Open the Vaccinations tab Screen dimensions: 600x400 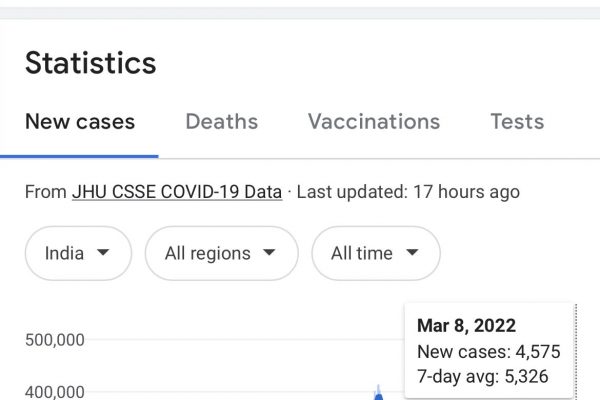pos(373,122)
